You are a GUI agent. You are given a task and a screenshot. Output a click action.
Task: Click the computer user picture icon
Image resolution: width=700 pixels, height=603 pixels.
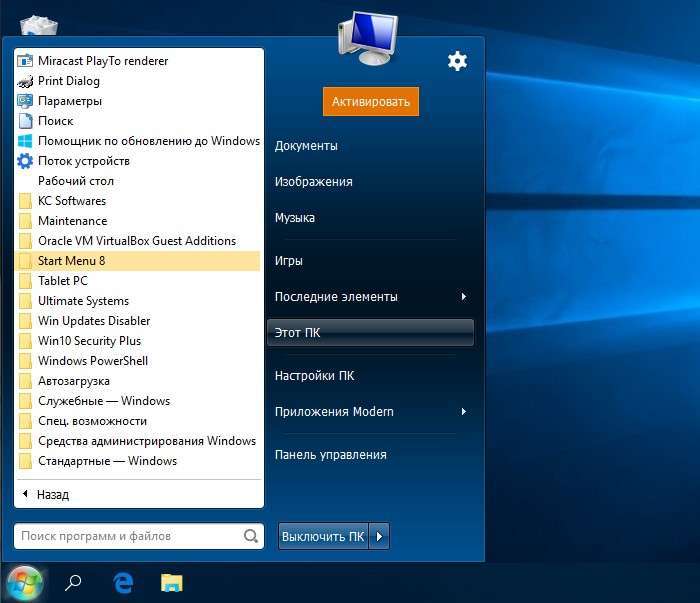368,39
